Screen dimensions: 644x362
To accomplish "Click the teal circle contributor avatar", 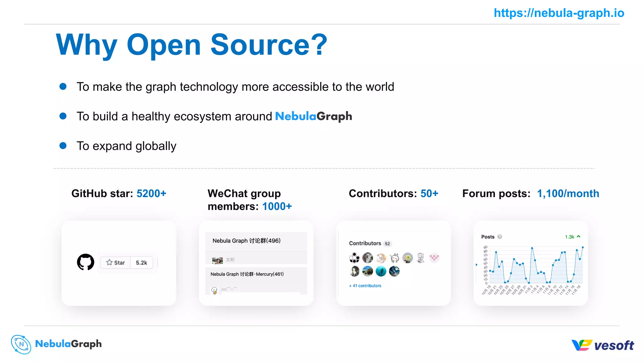I will coord(381,271).
